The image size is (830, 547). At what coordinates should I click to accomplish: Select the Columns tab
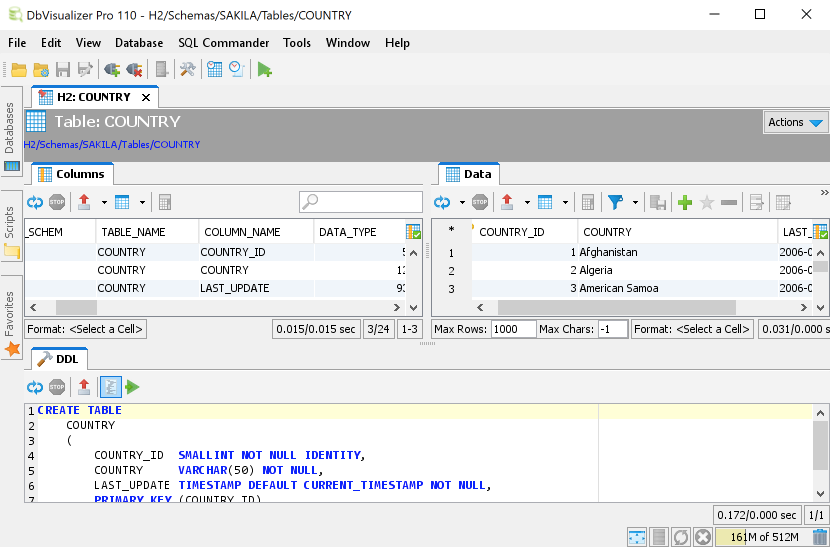(x=73, y=174)
